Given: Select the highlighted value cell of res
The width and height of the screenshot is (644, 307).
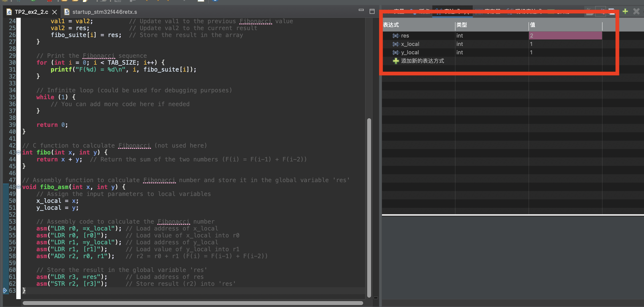Looking at the screenshot, I should [x=565, y=36].
